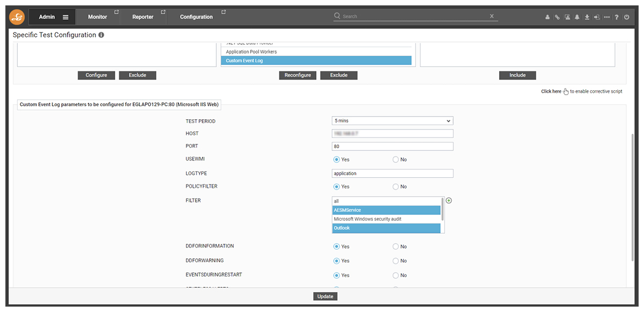Viewport: 644px width, 312px height.
Task: Select 'Application Pool Workers' test
Action: coord(316,52)
